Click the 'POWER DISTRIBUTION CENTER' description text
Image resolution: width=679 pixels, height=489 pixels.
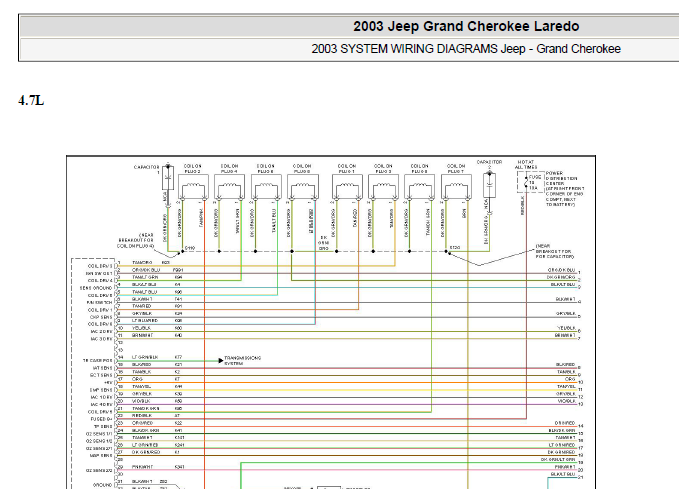[x=565, y=188]
